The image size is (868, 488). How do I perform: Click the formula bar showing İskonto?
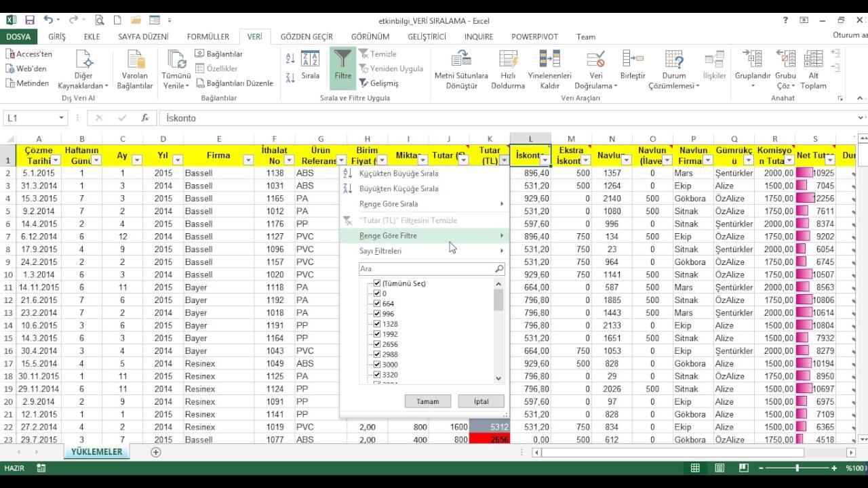pos(509,118)
